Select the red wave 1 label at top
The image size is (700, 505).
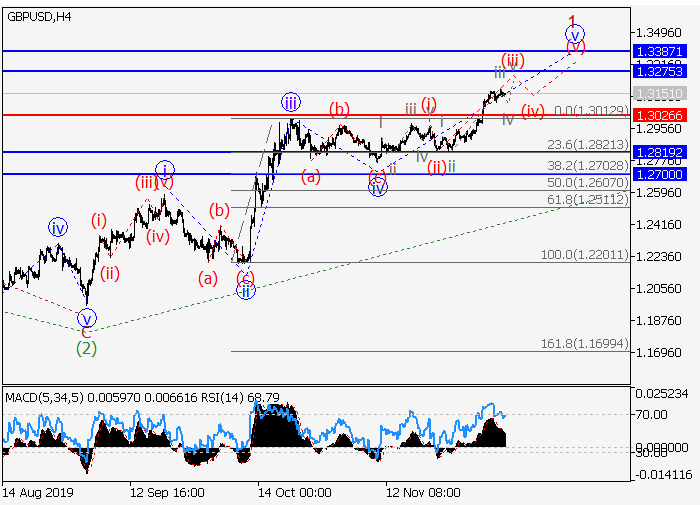point(572,20)
